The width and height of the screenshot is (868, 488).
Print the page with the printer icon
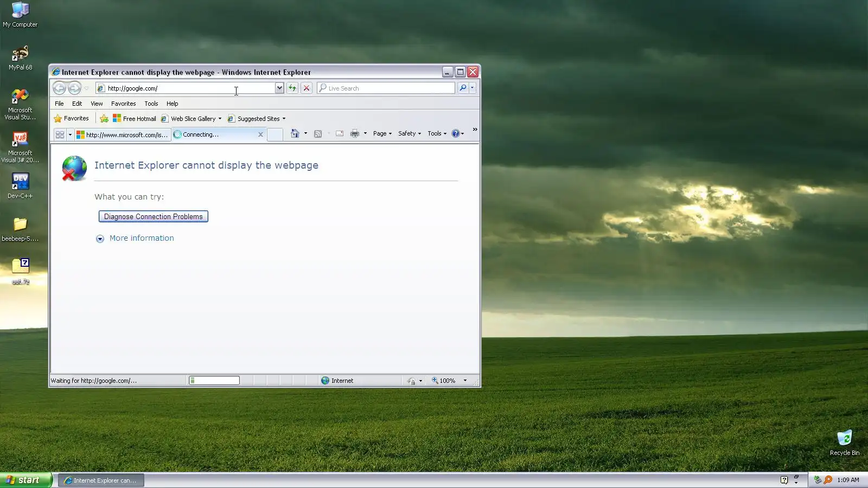(354, 133)
